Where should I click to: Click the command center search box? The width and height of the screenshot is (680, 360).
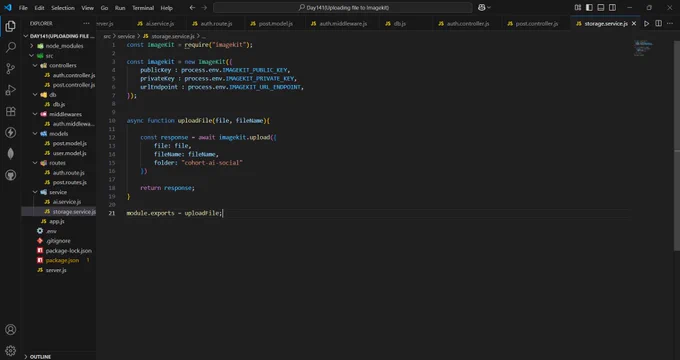point(343,7)
